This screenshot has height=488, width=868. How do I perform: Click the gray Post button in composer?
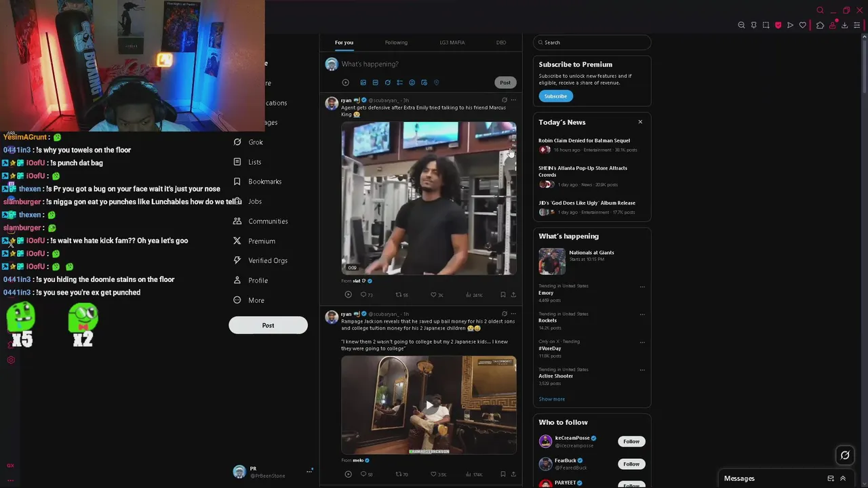[x=505, y=83]
